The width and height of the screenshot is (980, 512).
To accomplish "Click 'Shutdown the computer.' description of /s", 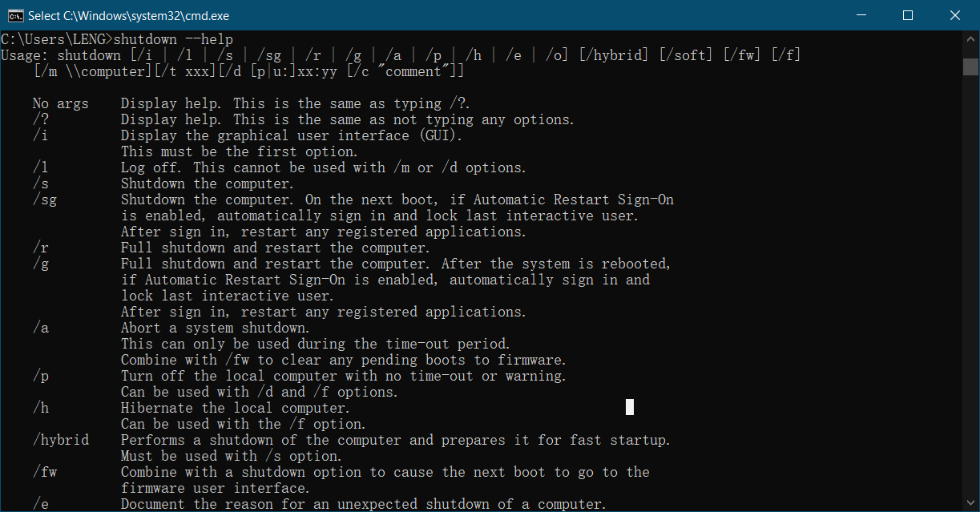I will coord(208,183).
